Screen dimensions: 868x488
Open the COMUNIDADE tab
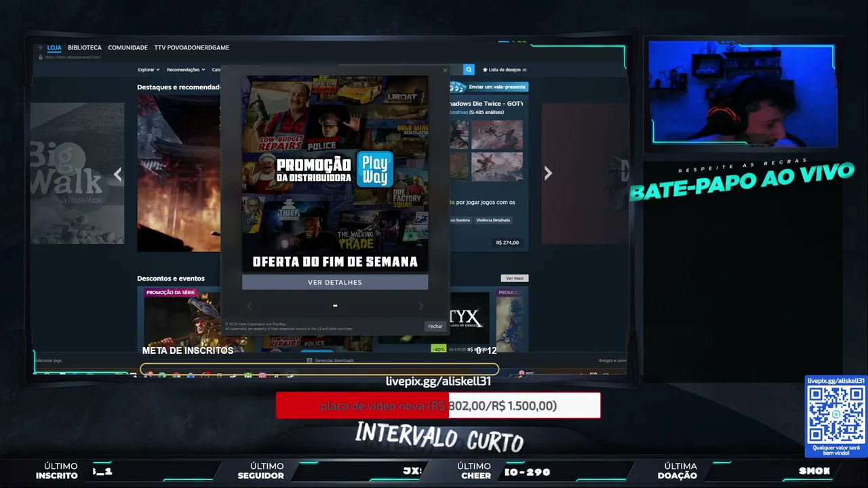coord(127,47)
